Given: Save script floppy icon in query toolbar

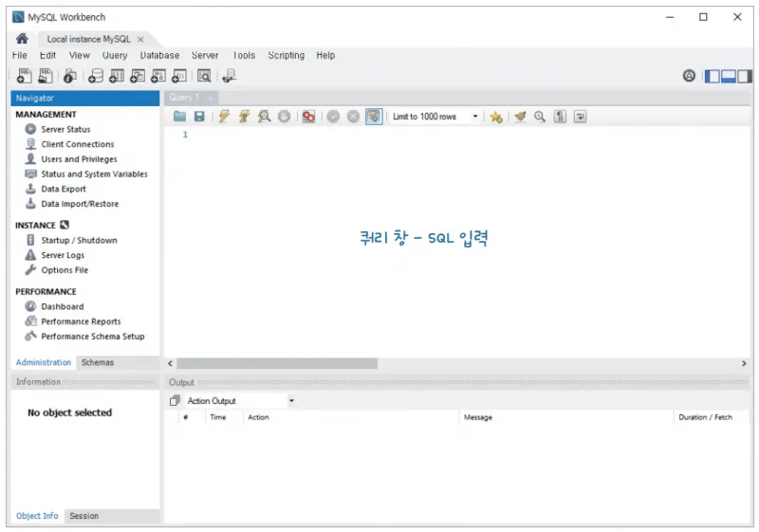Looking at the screenshot, I should click(199, 116).
